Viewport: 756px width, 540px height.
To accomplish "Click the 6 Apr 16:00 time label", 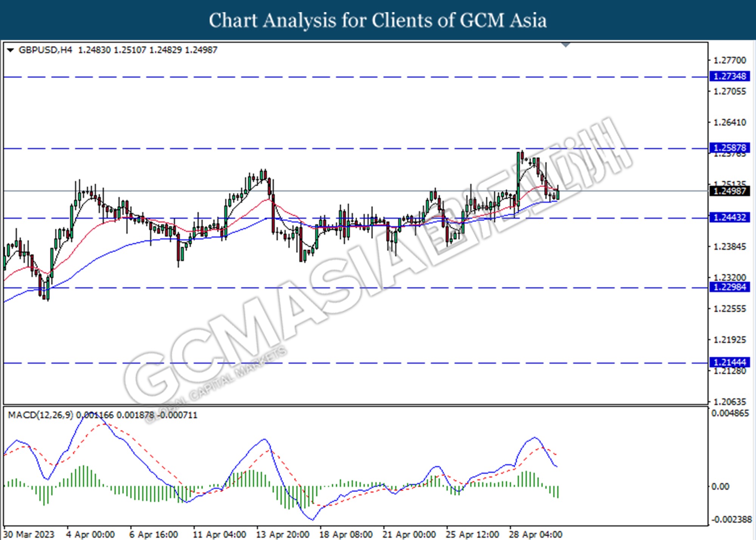I will 154,534.
